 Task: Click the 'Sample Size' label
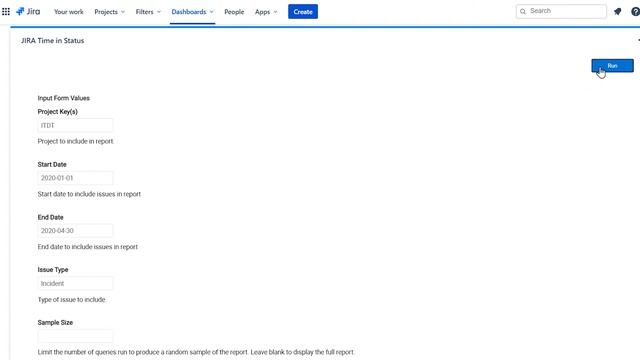tap(55, 322)
